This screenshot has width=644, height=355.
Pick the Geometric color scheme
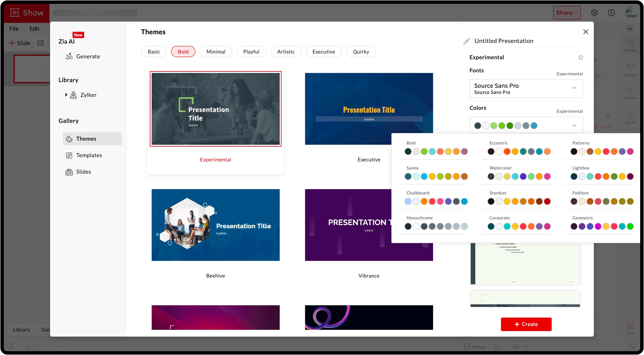[602, 226]
